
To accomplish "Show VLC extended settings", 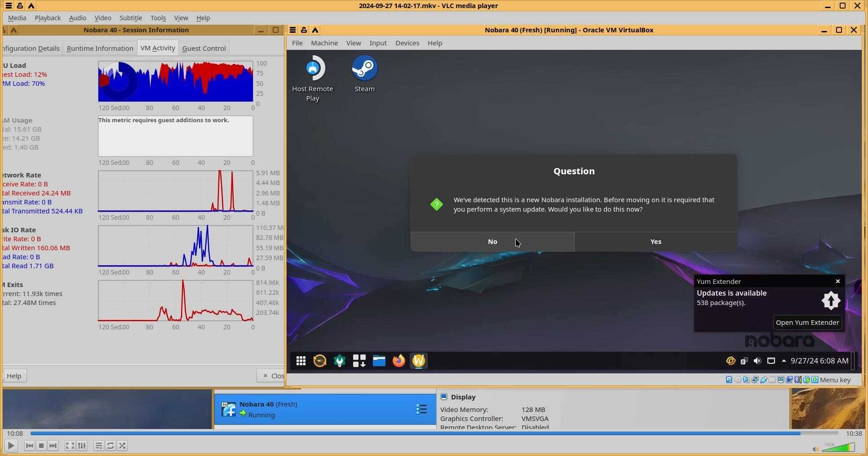I will [82, 446].
